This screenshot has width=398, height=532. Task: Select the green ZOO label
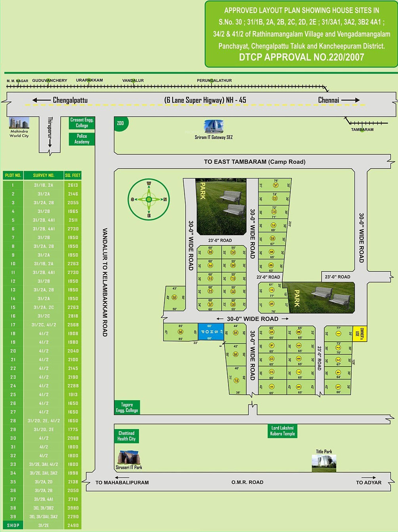coord(120,123)
